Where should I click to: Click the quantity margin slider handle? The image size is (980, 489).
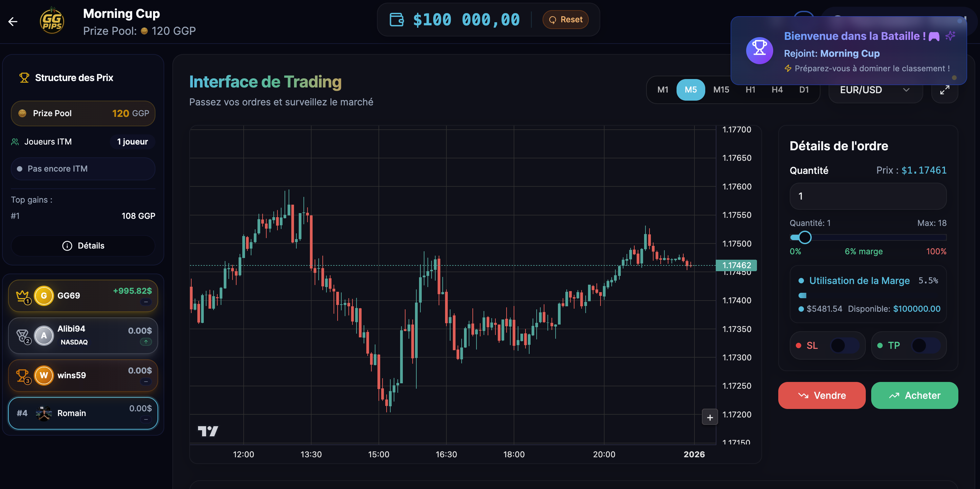805,237
